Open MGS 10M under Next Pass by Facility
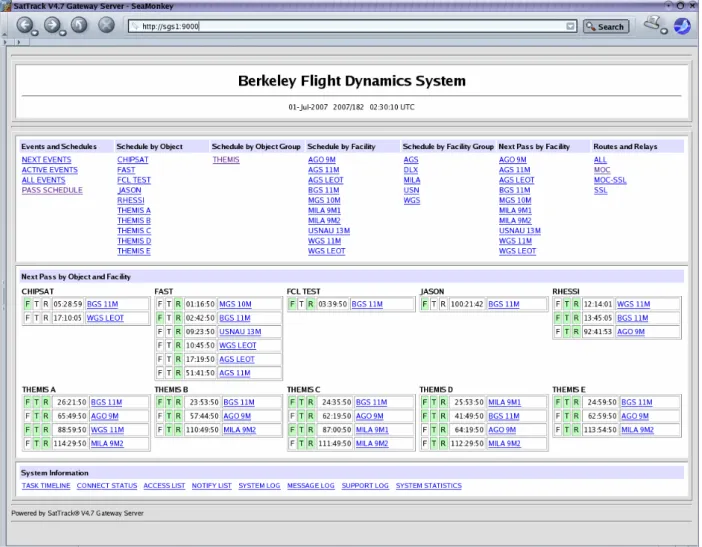Image resolution: width=702 pixels, height=547 pixels. click(515, 200)
